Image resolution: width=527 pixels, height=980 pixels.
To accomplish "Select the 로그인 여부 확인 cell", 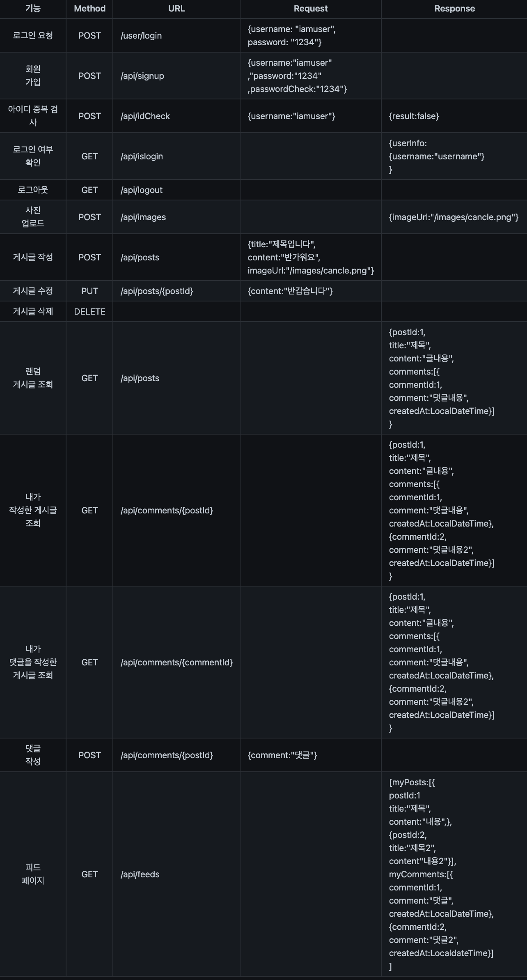I will click(33, 156).
